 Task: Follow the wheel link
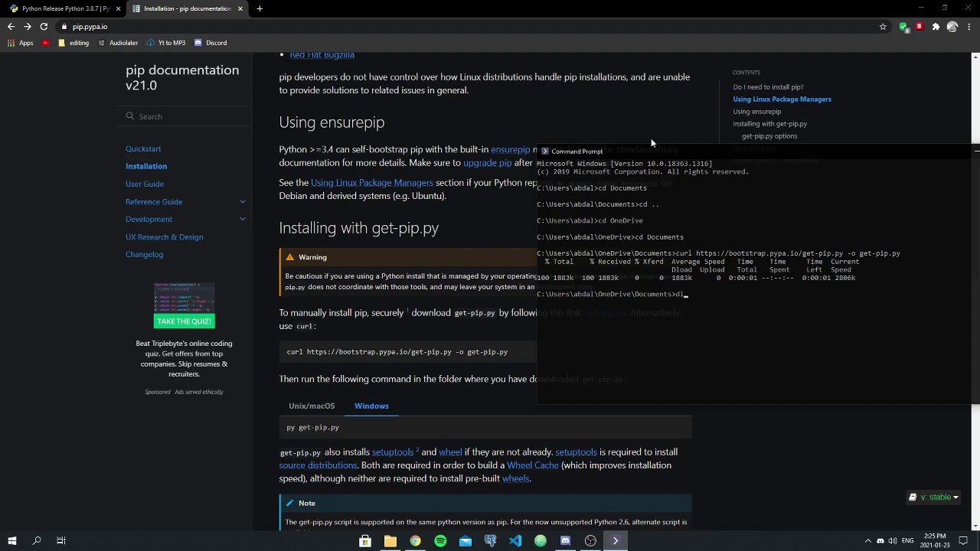pyautogui.click(x=450, y=452)
